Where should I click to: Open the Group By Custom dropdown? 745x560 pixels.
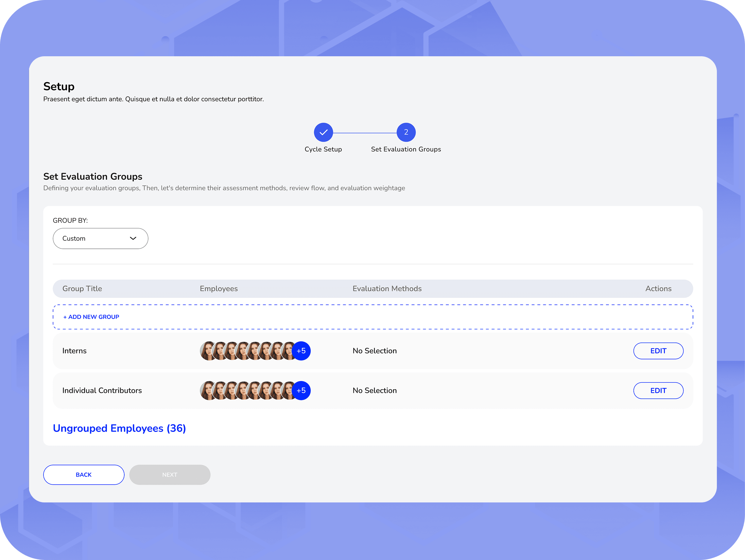tap(100, 238)
